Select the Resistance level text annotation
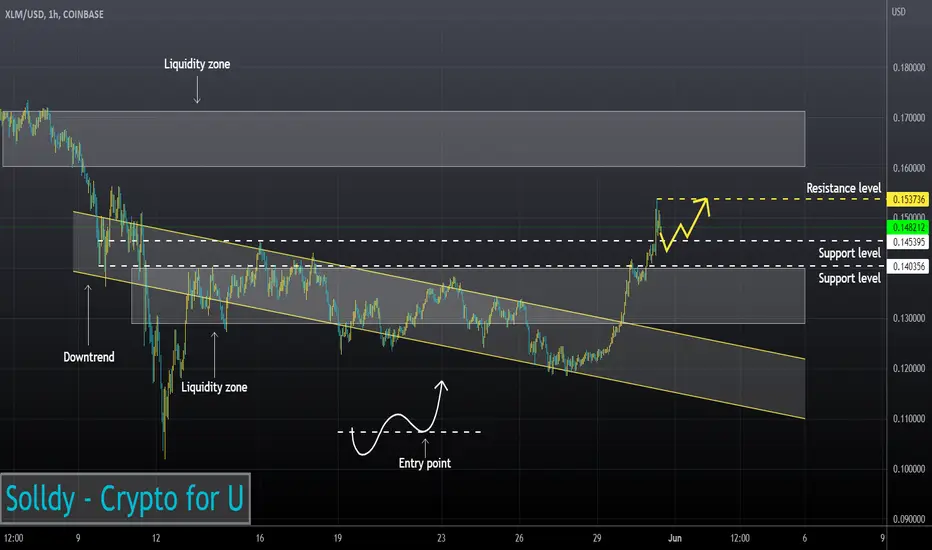The height and width of the screenshot is (550, 932). (x=843, y=188)
